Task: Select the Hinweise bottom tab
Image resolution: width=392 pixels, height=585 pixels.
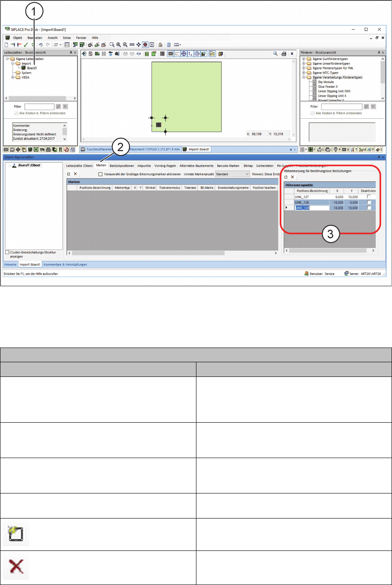Action: 10,265
